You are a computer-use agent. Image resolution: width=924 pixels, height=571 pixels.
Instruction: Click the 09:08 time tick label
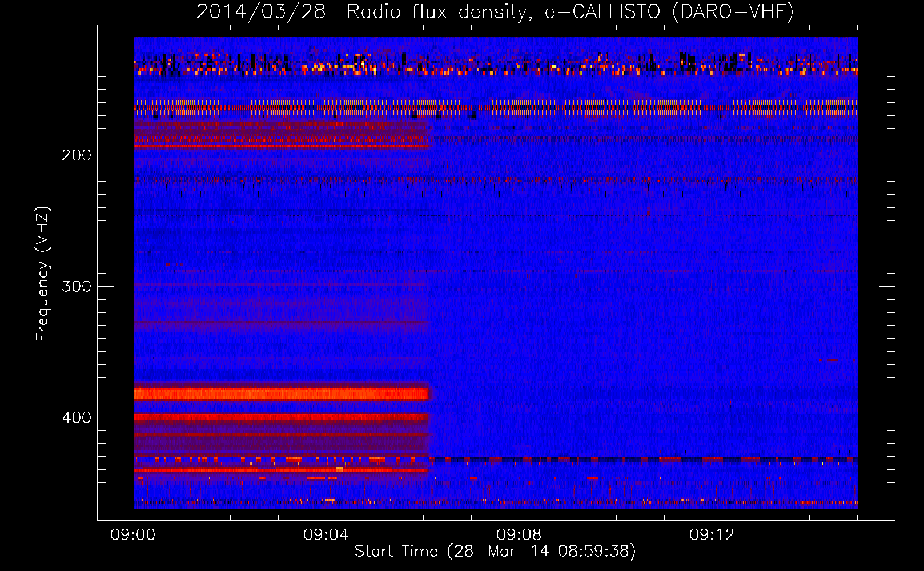click(x=519, y=535)
